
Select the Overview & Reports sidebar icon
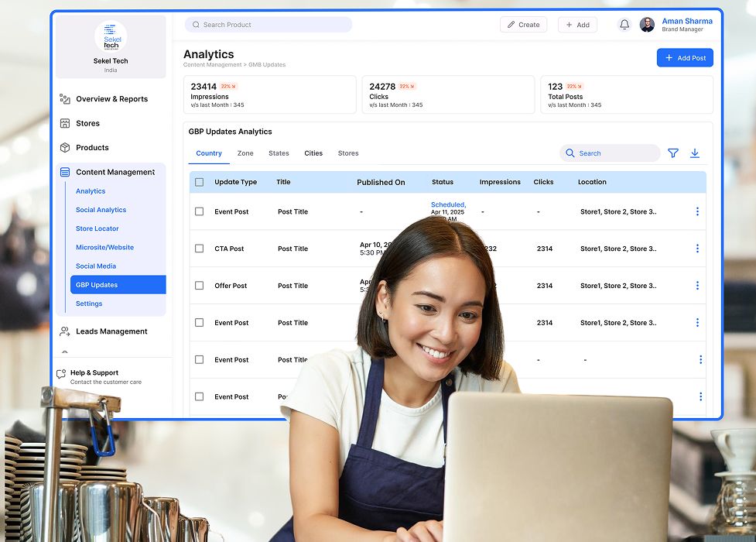pos(67,99)
